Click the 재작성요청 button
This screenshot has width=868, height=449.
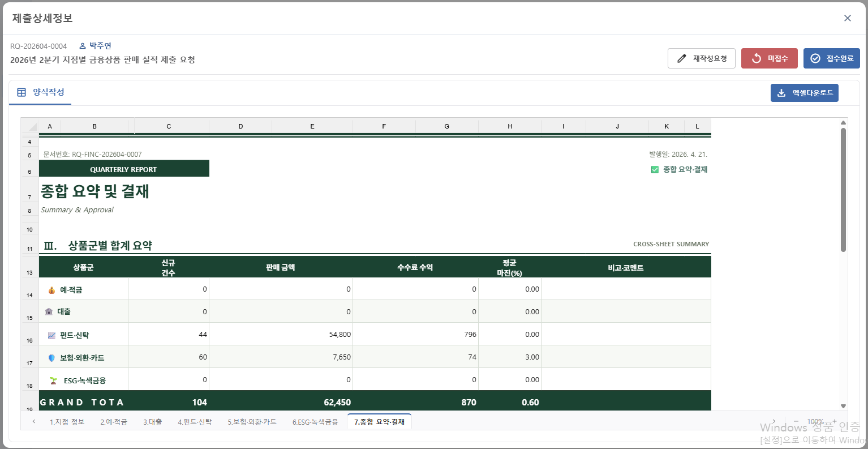(702, 58)
